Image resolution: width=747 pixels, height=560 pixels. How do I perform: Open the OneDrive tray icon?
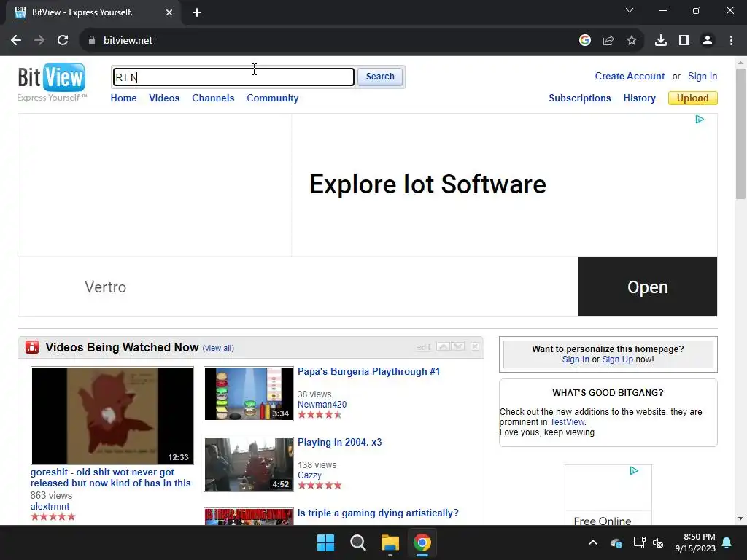point(616,542)
